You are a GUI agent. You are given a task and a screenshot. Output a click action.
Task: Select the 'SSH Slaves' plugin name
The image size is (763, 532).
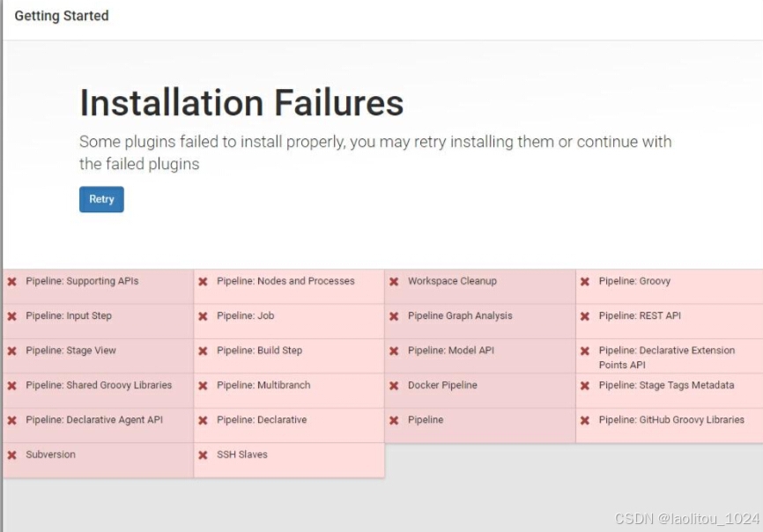pos(241,454)
